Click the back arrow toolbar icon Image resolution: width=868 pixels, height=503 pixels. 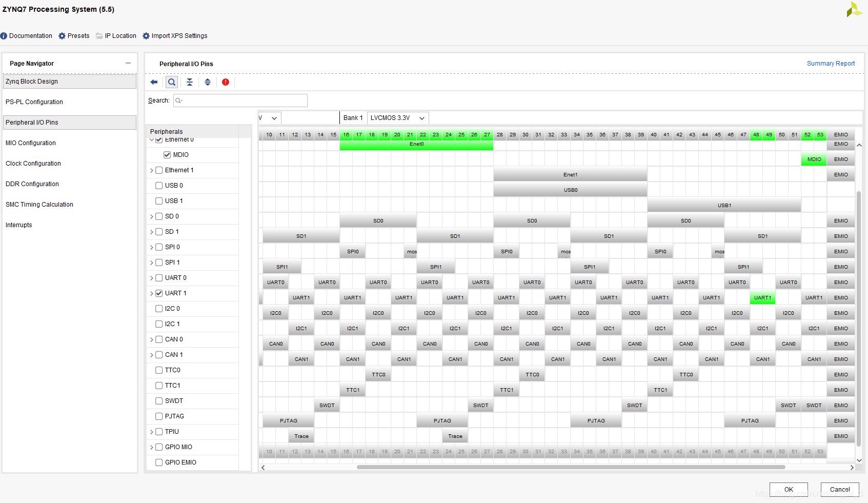point(154,82)
